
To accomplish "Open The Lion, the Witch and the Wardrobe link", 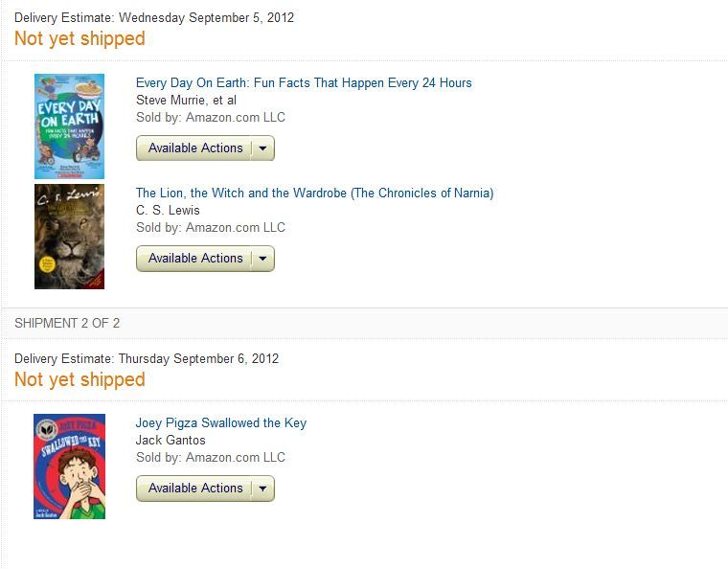I will click(314, 193).
